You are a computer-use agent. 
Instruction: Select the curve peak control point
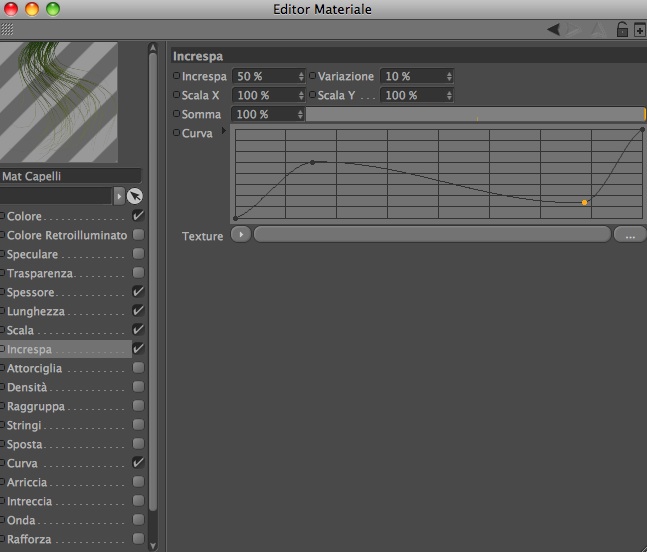[313, 163]
